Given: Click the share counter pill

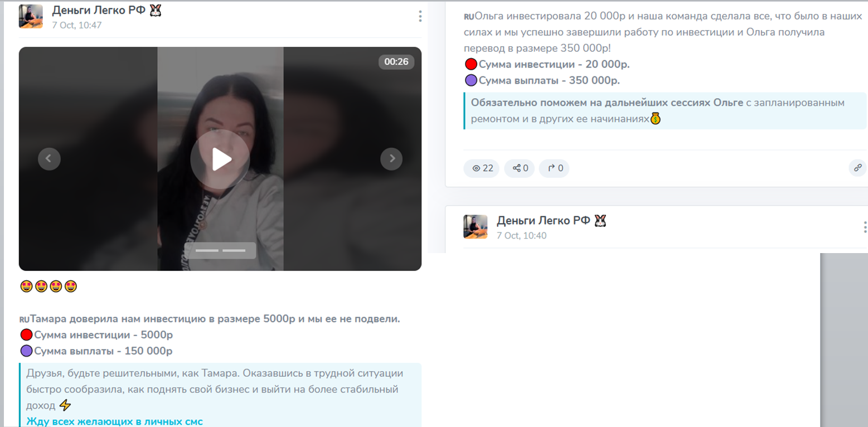Looking at the screenshot, I should click(x=520, y=168).
